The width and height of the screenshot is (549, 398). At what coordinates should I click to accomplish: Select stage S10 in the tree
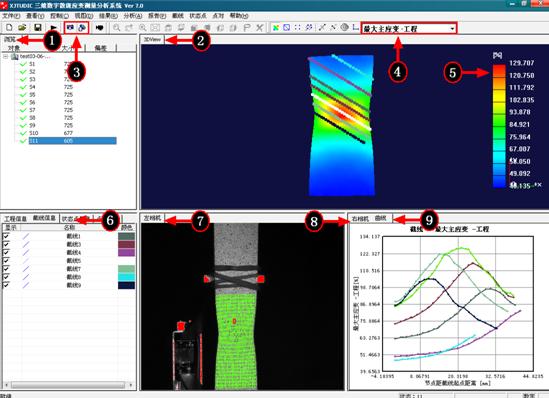(34, 133)
